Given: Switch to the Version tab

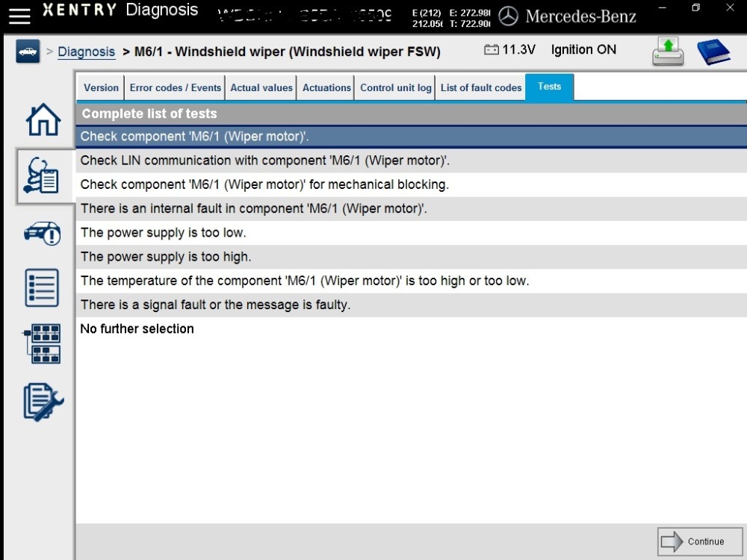Looking at the screenshot, I should click(x=101, y=87).
